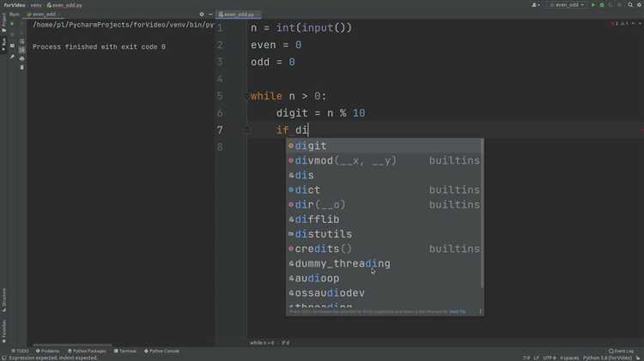This screenshot has width=644, height=361.
Task: Switch to the even_odd.py editor tab
Action: point(238,15)
